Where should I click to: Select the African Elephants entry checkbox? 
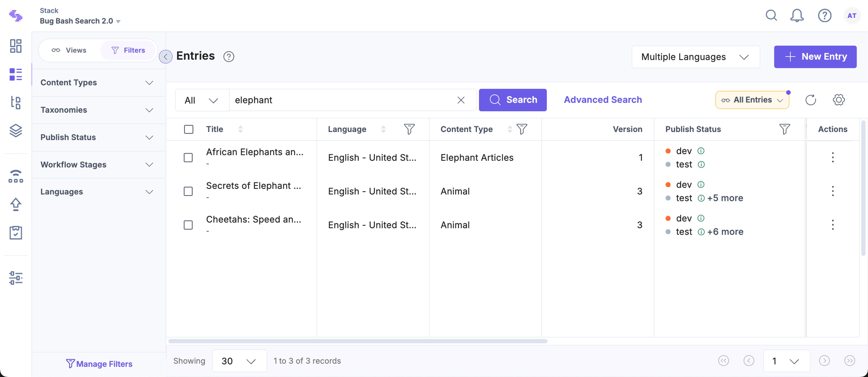188,157
